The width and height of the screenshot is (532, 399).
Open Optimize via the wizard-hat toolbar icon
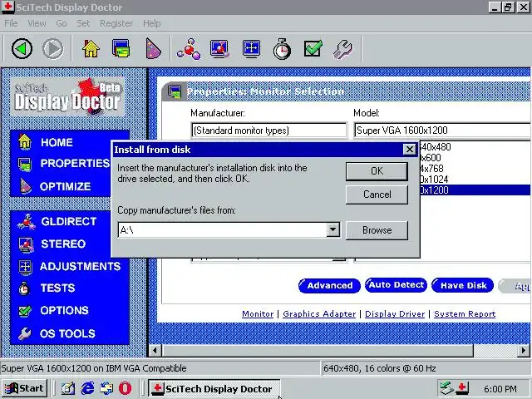tap(153, 49)
